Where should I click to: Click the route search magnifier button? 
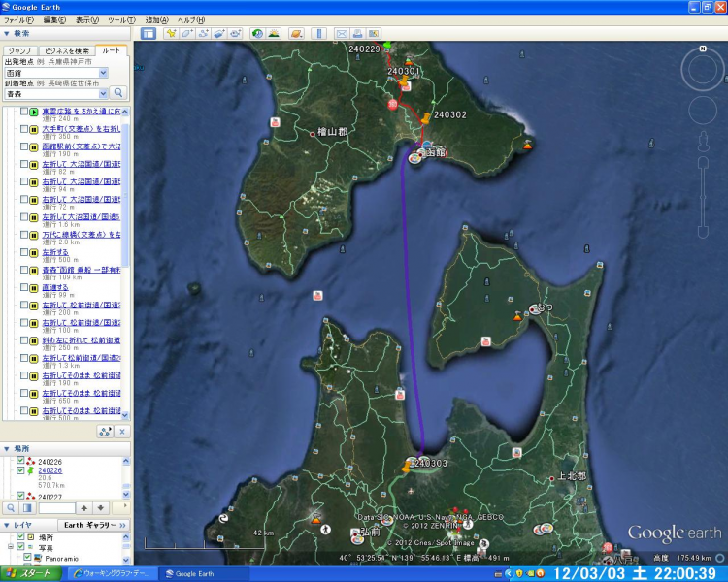coord(118,93)
